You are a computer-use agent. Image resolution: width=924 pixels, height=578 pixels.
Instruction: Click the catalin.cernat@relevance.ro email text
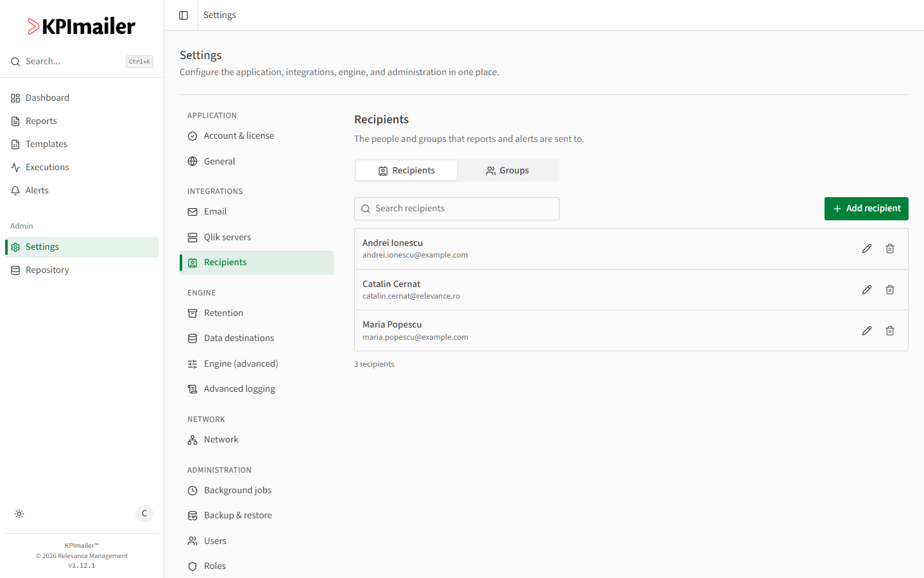[411, 296]
